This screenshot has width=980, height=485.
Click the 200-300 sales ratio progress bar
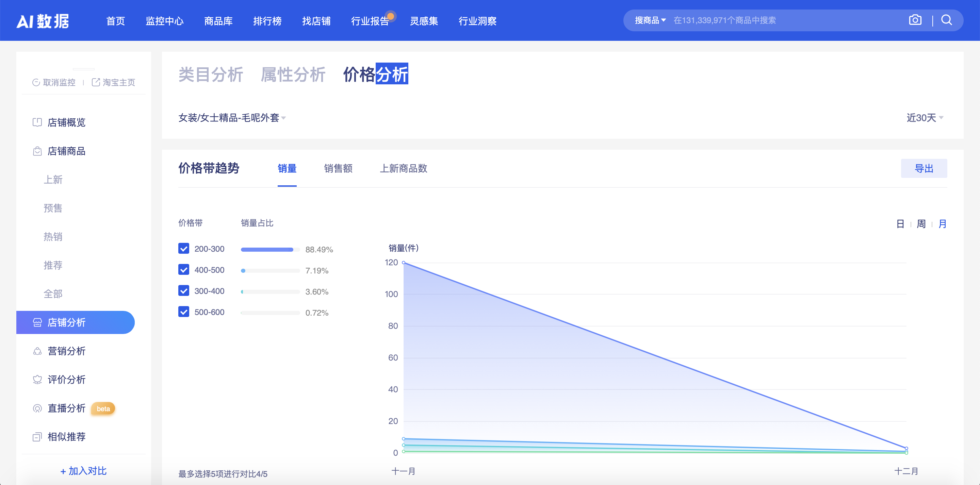coord(270,249)
